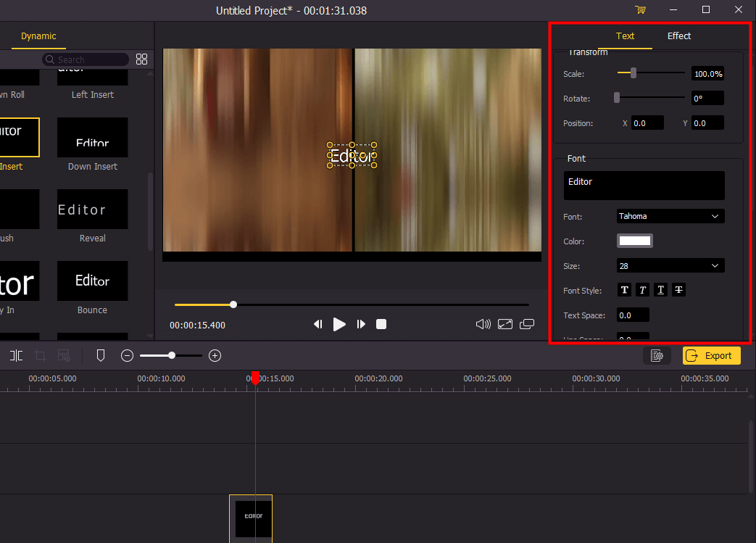Toggle strikethrough font style
The height and width of the screenshot is (543, 756).
pyautogui.click(x=679, y=290)
